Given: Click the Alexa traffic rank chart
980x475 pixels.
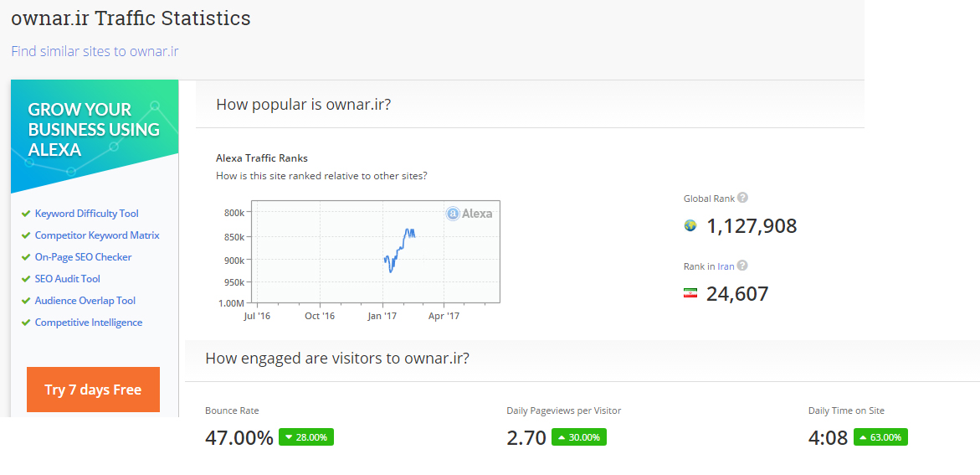Looking at the screenshot, I should pyautogui.click(x=375, y=251).
